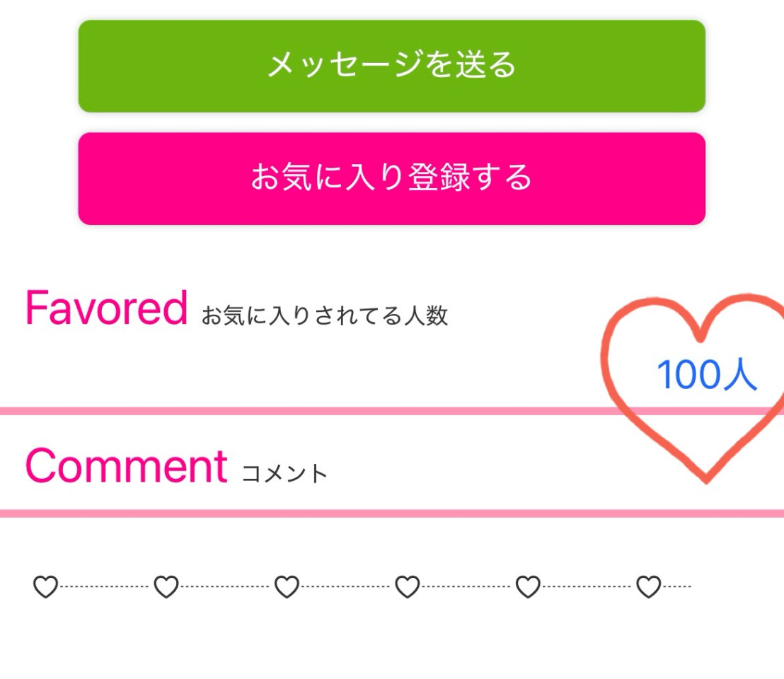Screen dimensions: 784x679
Task: Tap the お気に入りされてる人数 label
Action: coord(325,316)
